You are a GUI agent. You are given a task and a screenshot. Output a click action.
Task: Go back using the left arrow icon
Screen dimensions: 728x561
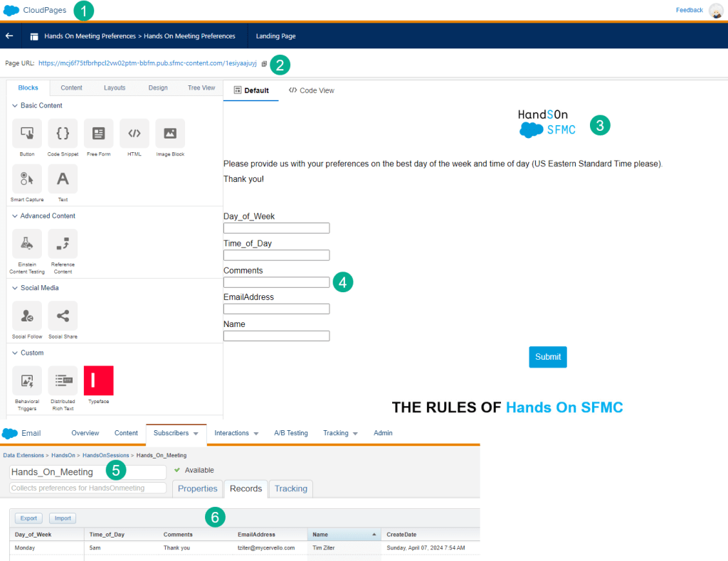click(x=9, y=36)
